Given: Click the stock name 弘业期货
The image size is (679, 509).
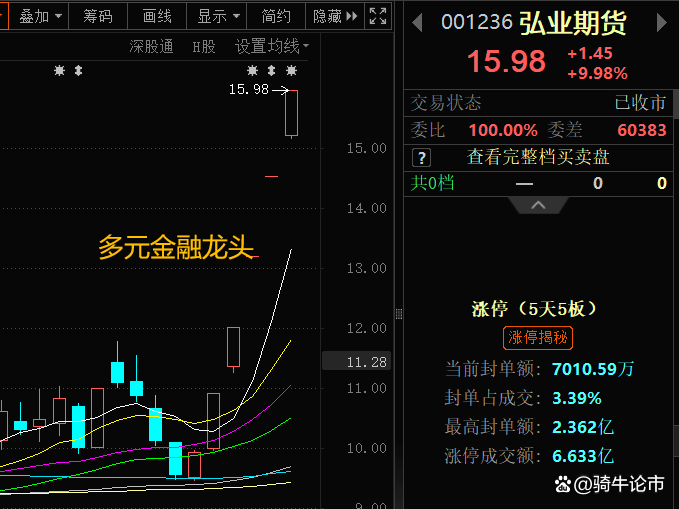Looking at the screenshot, I should tap(572, 23).
